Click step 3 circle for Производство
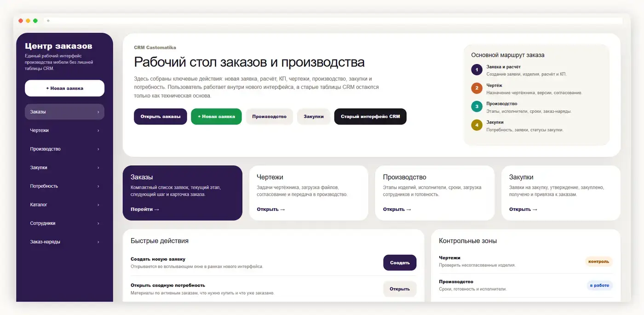The width and height of the screenshot is (644, 315). [477, 106]
